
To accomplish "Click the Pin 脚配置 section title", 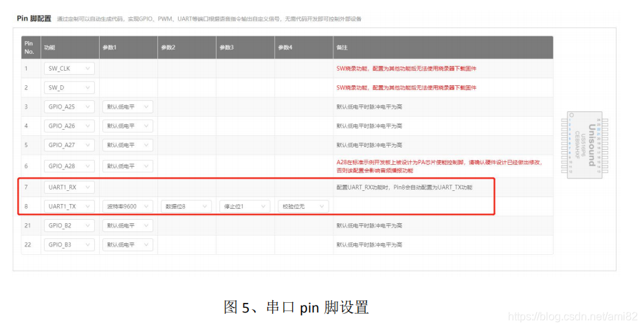I will click(x=34, y=19).
